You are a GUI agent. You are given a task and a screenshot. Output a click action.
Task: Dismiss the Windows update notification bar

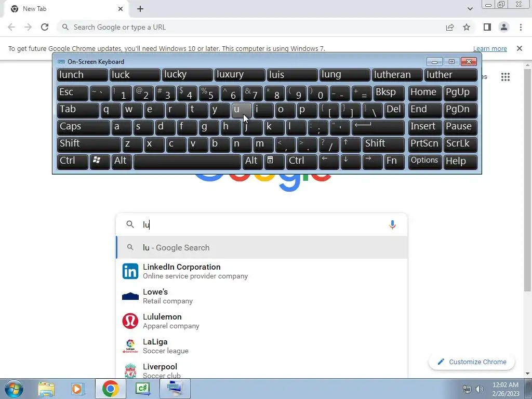click(519, 48)
